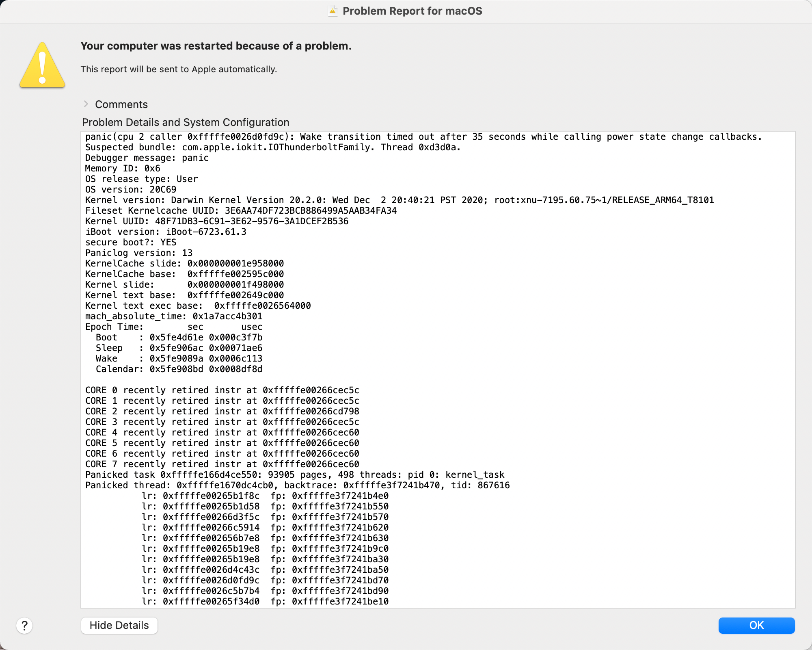Click the title bar document icon
This screenshot has width=812, height=650.
333,11
